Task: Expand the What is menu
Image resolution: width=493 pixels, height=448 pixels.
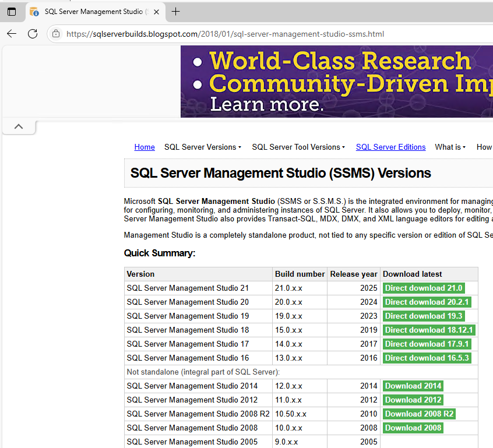Action: tap(450, 147)
